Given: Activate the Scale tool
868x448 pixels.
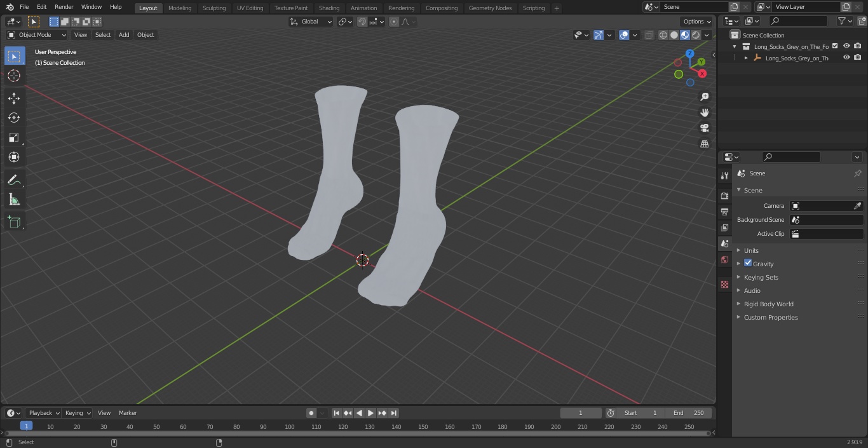Looking at the screenshot, I should pos(14,137).
